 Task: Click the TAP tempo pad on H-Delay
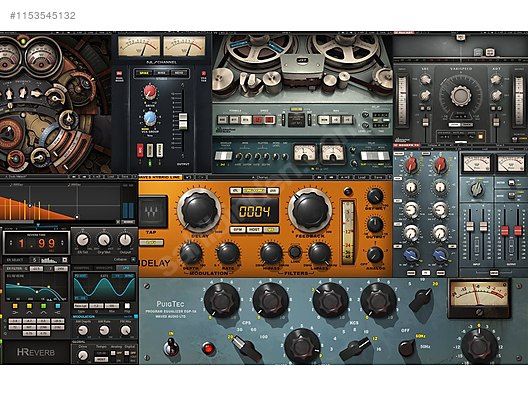(153, 212)
